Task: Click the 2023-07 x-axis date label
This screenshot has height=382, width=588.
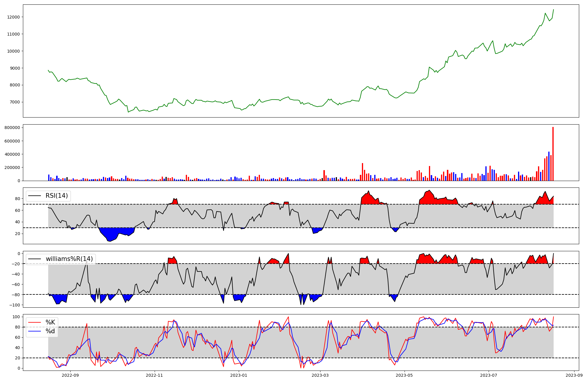Action: pos(489,375)
